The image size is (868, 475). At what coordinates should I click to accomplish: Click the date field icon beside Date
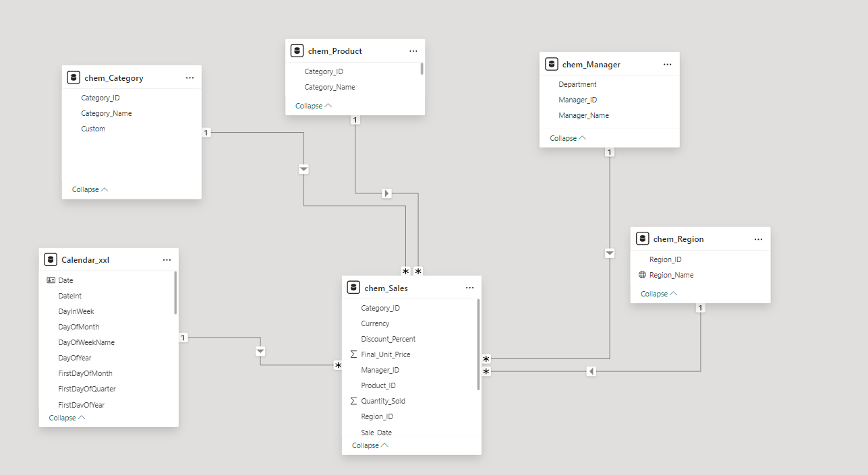[51, 280]
